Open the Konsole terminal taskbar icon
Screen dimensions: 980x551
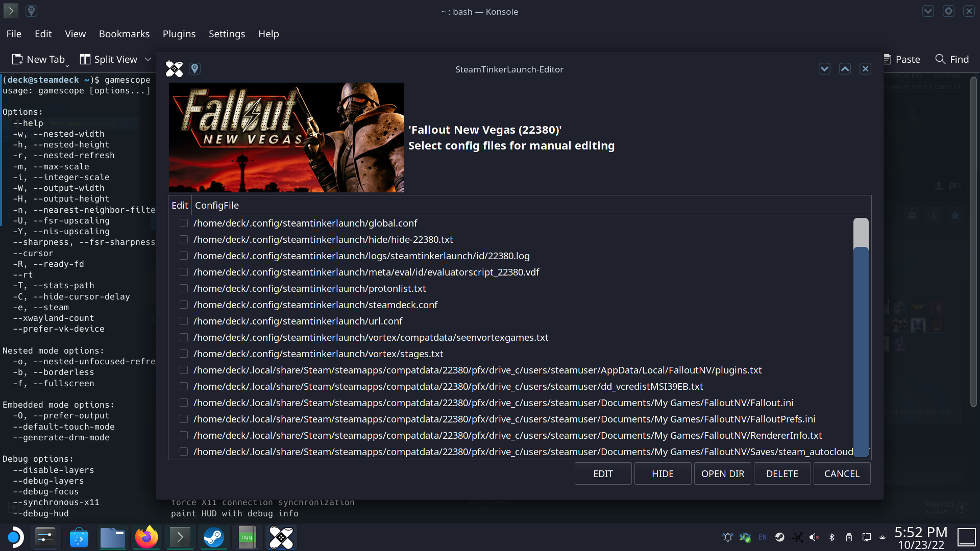pyautogui.click(x=180, y=537)
